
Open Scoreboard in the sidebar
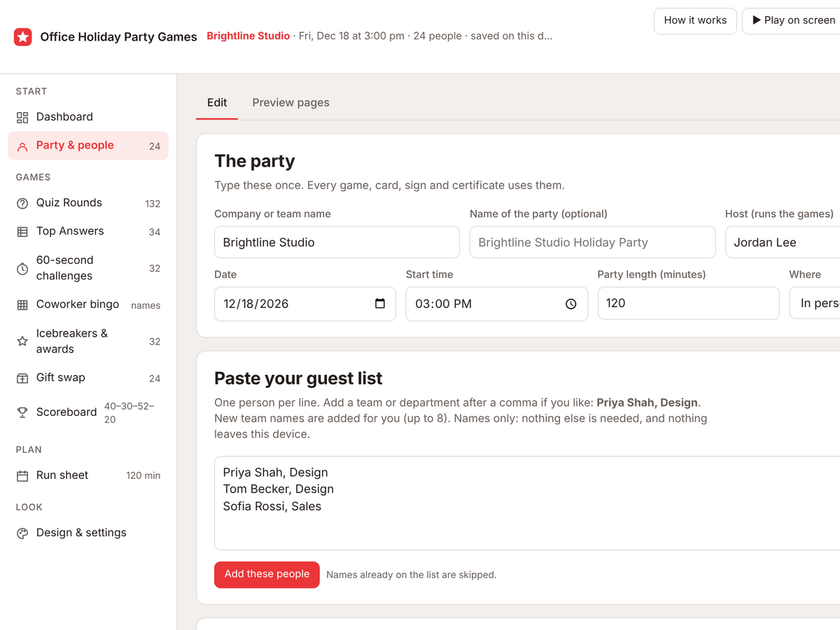point(88,412)
